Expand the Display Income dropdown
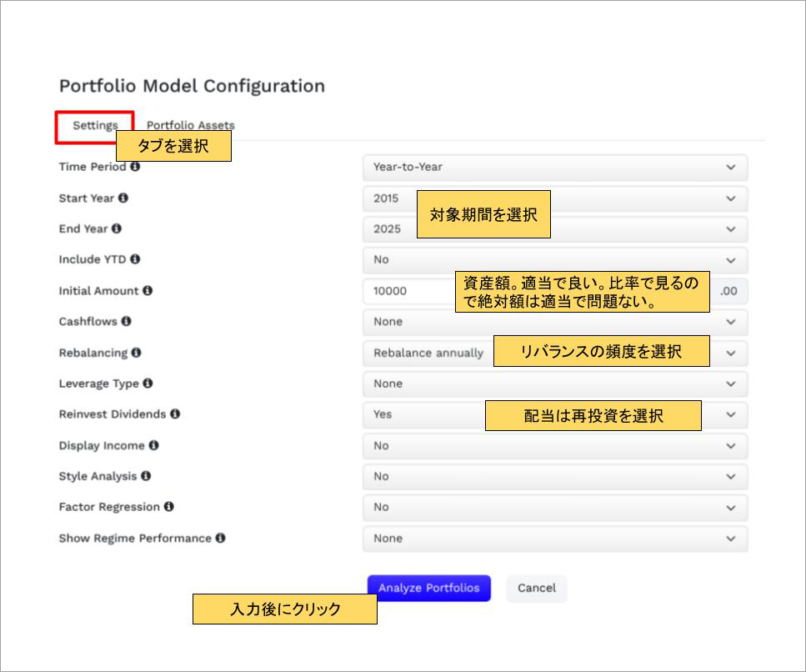This screenshot has width=806, height=672. pyautogui.click(x=554, y=446)
